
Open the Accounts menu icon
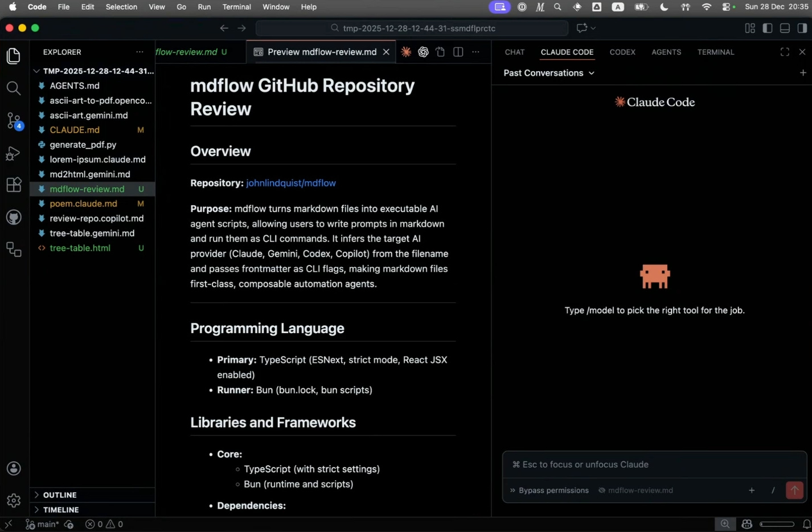pos(14,468)
